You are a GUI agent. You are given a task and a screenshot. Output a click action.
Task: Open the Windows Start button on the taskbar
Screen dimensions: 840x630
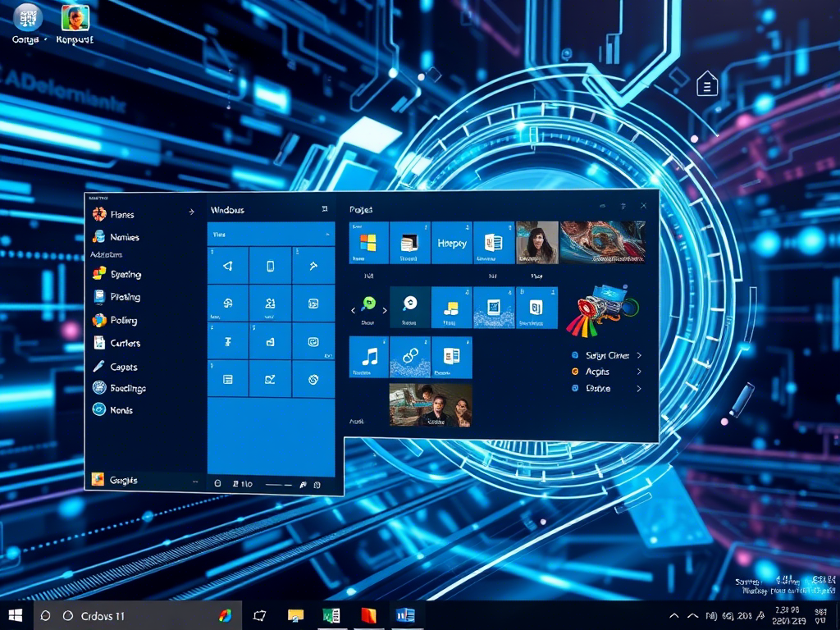(16, 615)
